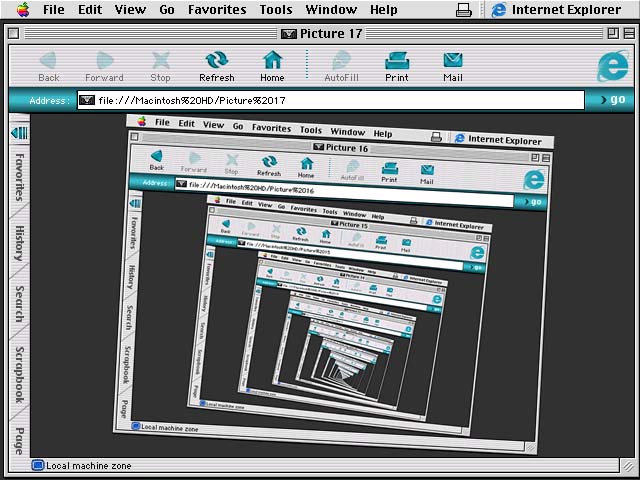Click the address field showing Picture%2017
Screen dimensions: 640x480
point(331,100)
